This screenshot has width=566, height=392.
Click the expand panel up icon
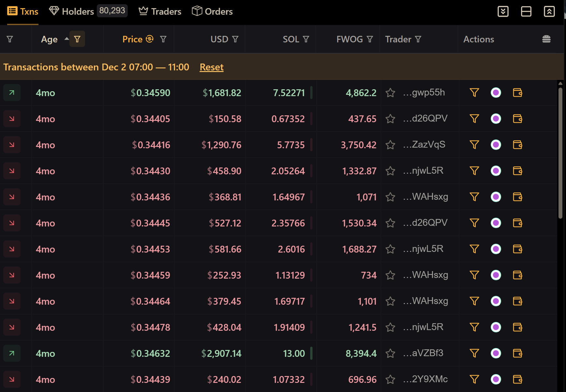coord(549,11)
